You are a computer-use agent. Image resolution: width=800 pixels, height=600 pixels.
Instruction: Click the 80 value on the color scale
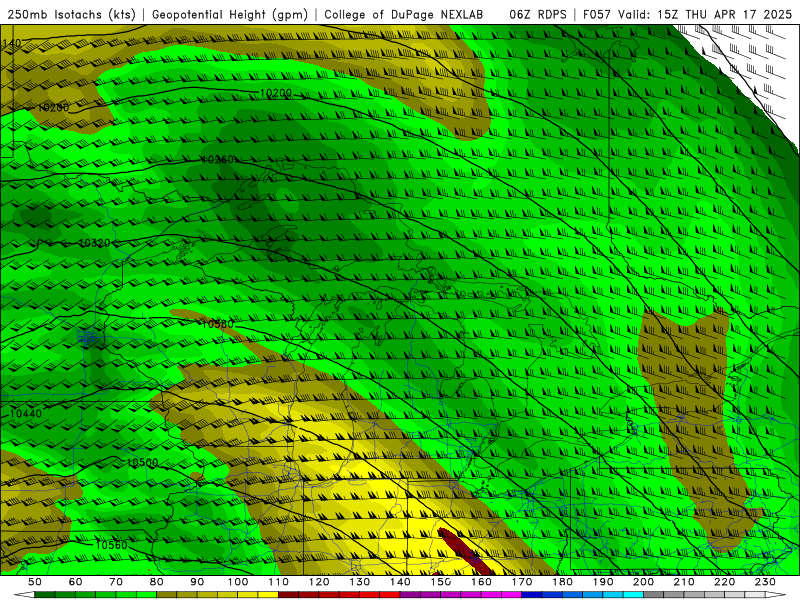click(157, 582)
